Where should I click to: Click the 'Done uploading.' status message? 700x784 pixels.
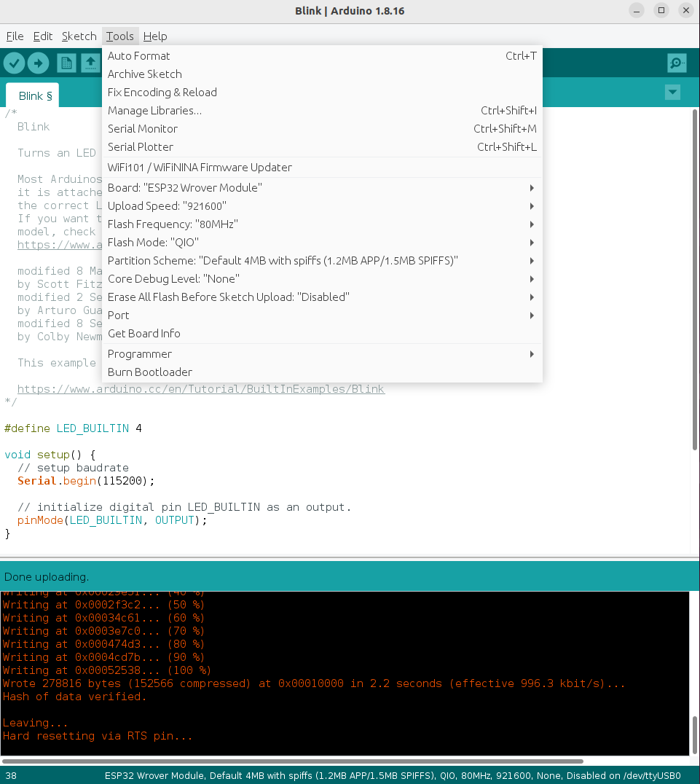pyautogui.click(x=47, y=577)
